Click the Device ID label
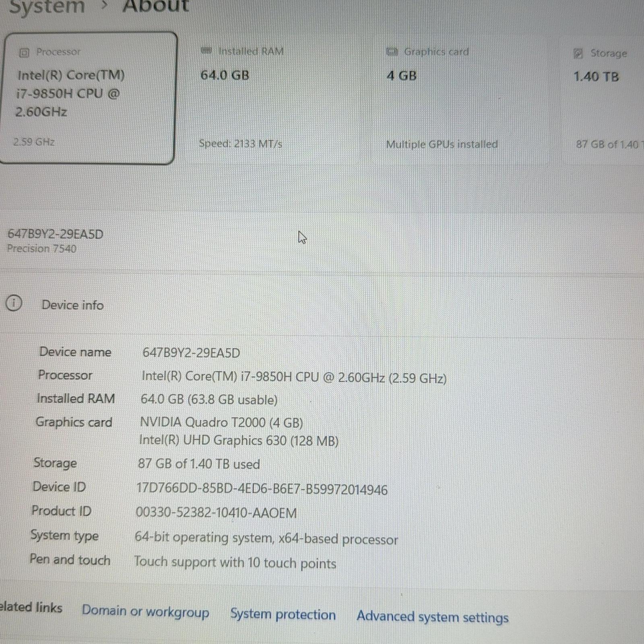The width and height of the screenshot is (644, 644). pos(59,487)
